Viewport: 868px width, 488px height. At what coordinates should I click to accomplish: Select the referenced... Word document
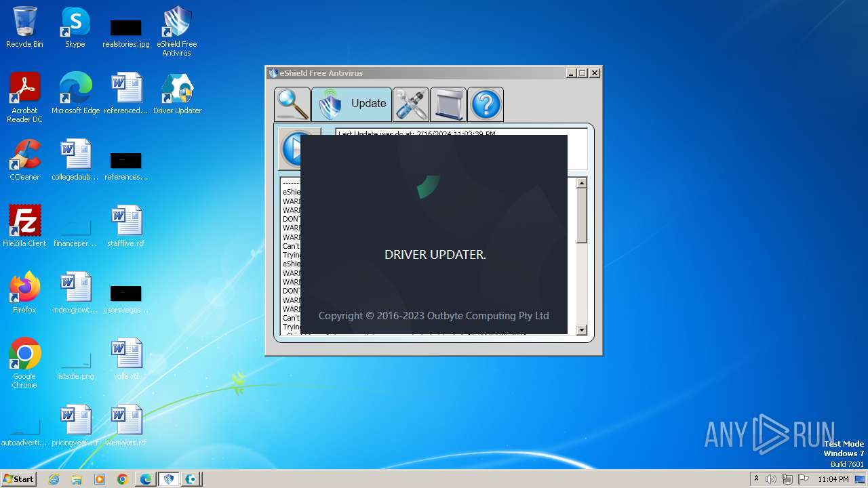tap(126, 94)
